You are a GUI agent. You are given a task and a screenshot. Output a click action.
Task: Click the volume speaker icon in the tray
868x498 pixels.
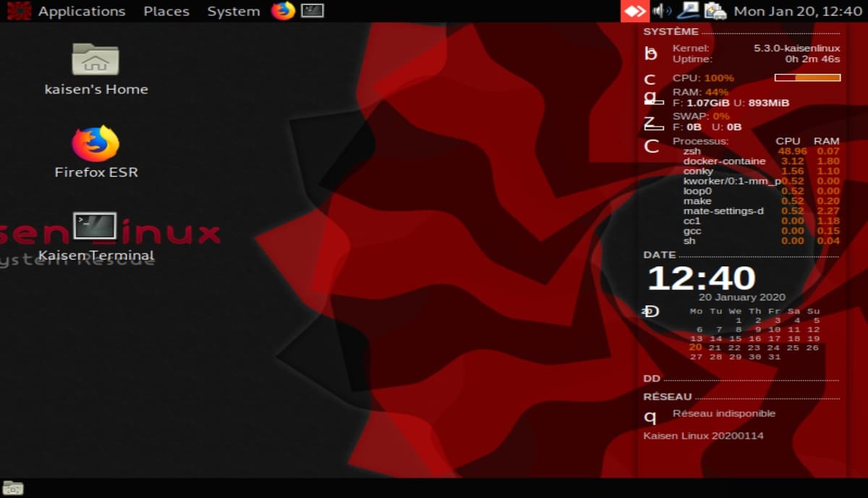click(661, 11)
